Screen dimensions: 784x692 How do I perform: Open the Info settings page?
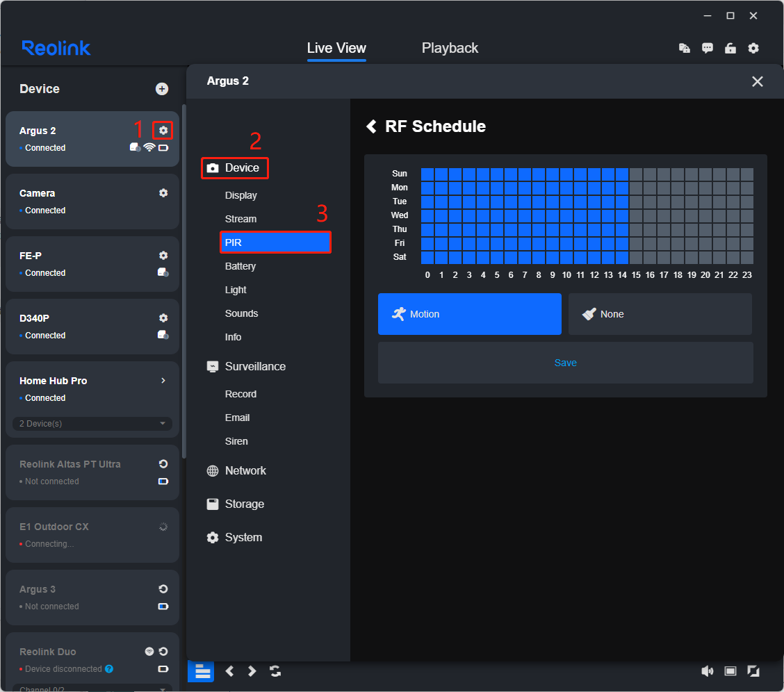[x=233, y=337]
